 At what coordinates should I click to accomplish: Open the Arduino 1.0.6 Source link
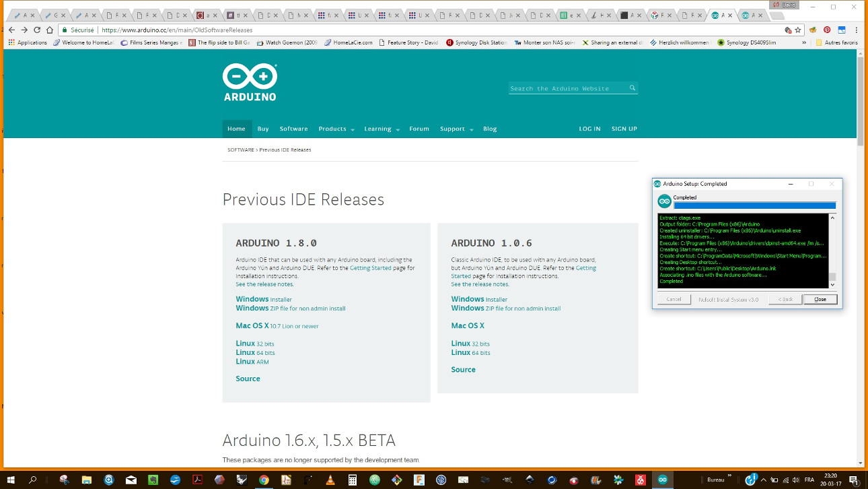[463, 370]
